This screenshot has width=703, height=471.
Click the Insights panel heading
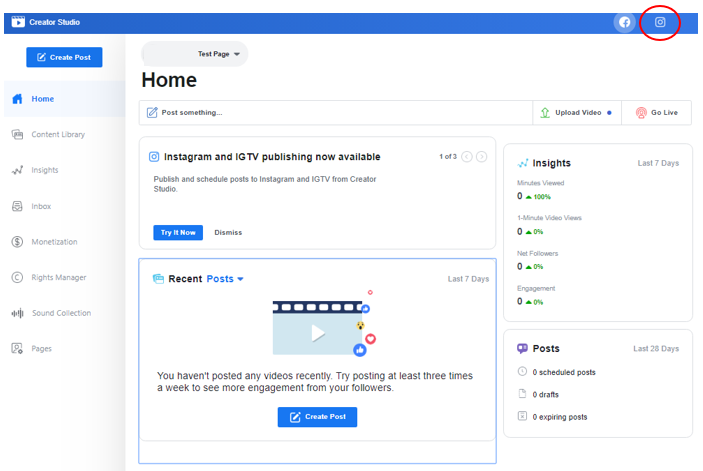click(551, 163)
